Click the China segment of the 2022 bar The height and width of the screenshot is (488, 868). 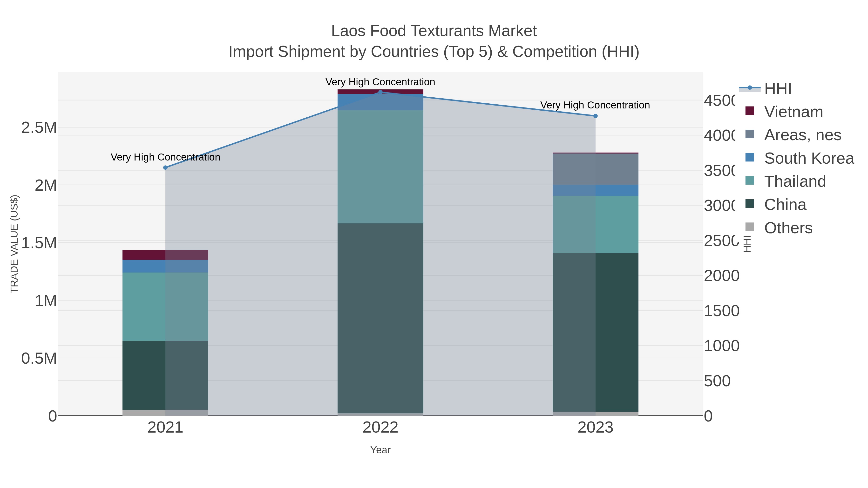380,318
